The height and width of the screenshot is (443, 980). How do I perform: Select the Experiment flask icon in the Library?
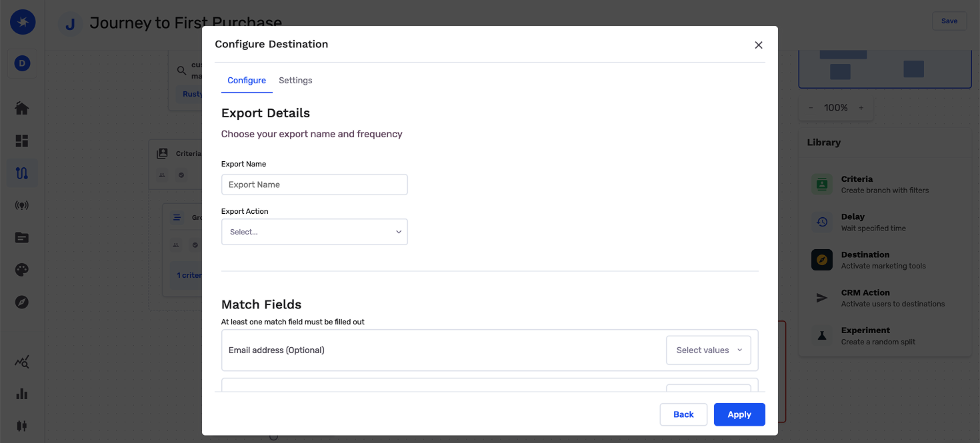pos(822,336)
